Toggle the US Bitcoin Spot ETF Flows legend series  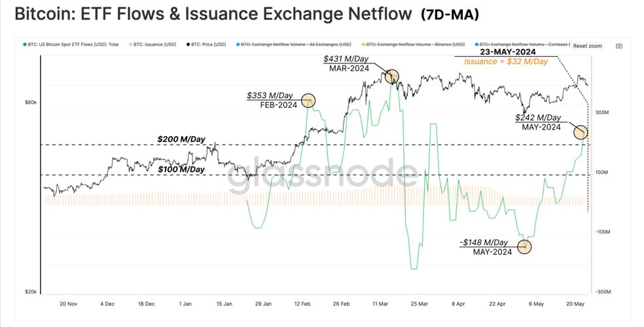click(71, 44)
